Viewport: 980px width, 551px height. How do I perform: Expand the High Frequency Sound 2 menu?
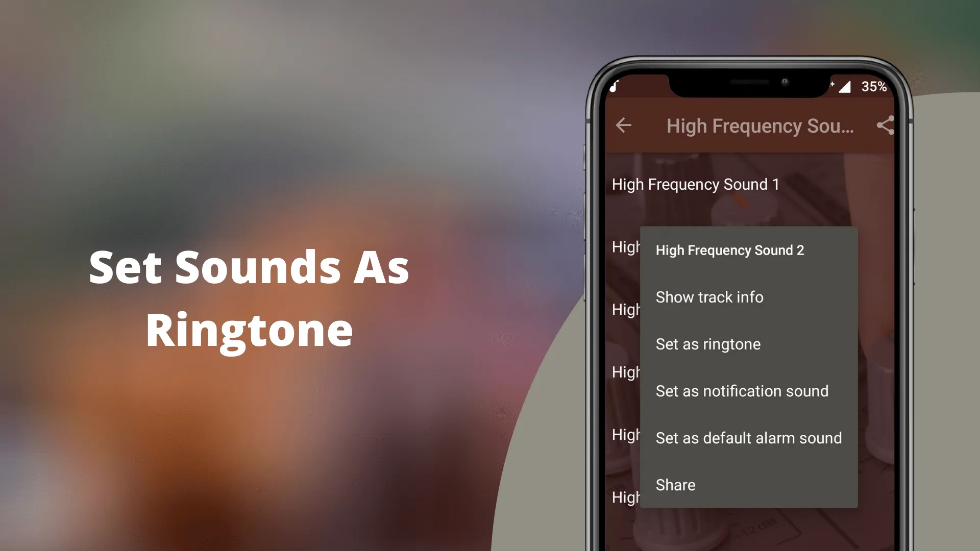tap(729, 249)
